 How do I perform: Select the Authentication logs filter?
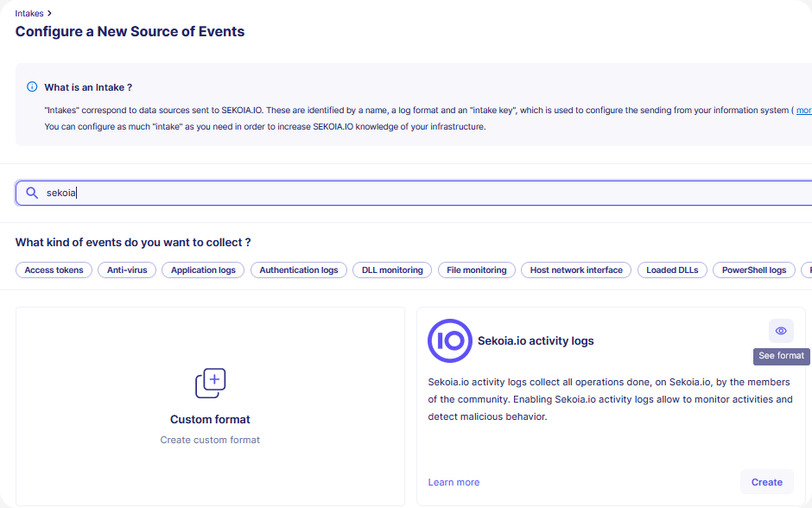tap(299, 270)
